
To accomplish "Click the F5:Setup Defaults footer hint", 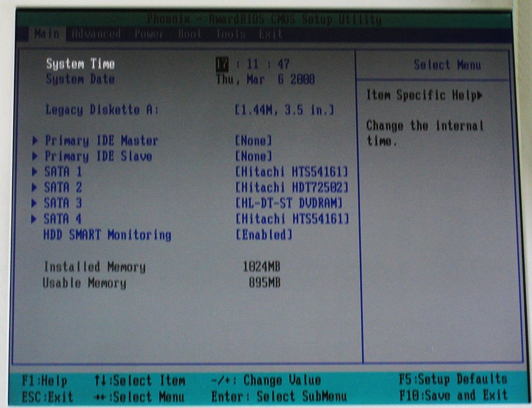I will (x=453, y=379).
